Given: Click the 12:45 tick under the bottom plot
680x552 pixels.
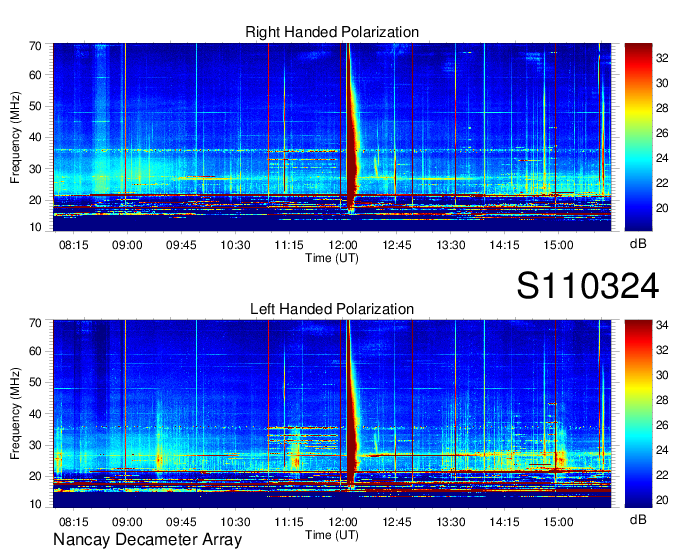Looking at the screenshot, I should click(397, 522).
